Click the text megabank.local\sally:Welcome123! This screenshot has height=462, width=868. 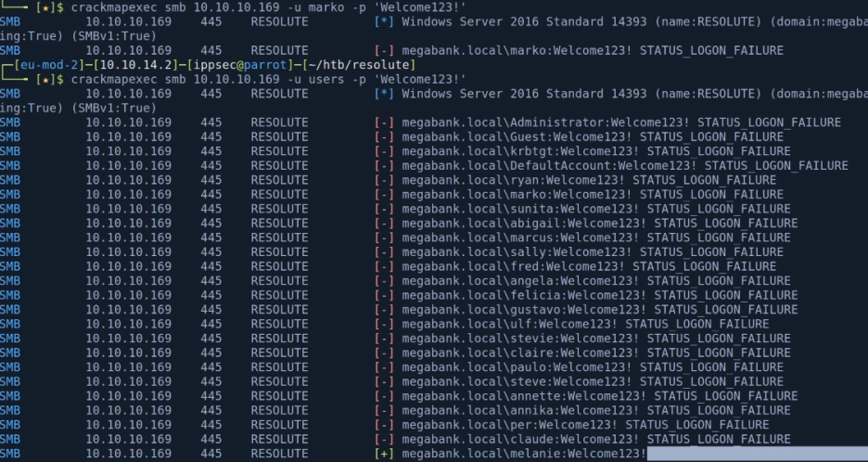click(517, 252)
